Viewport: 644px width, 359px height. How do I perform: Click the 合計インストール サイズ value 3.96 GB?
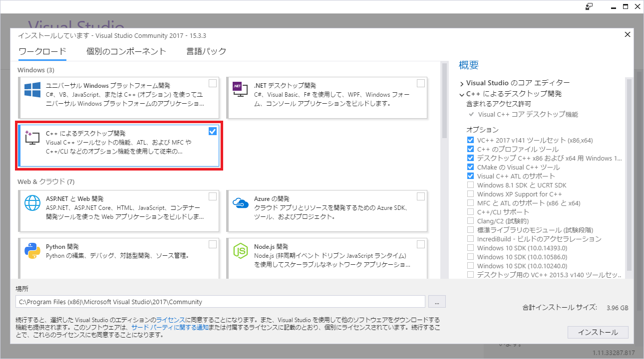tap(618, 308)
